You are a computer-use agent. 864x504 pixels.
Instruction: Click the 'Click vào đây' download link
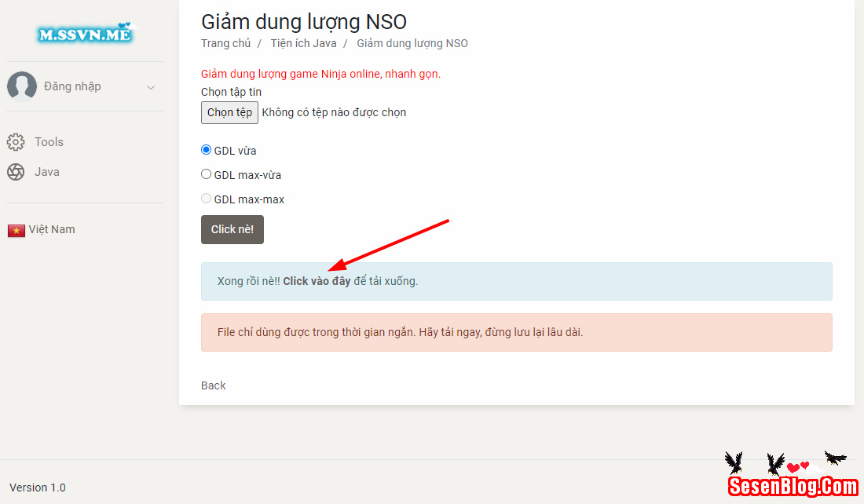click(317, 281)
